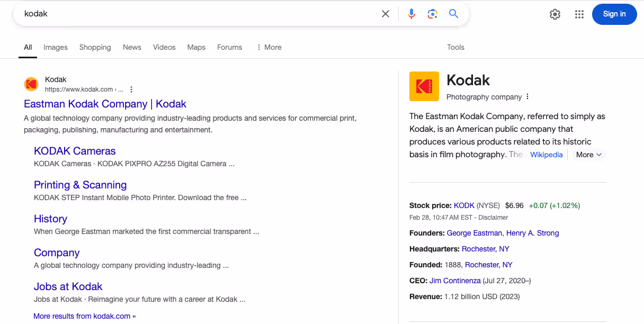
Task: Switch to the Maps tab
Action: point(196,47)
